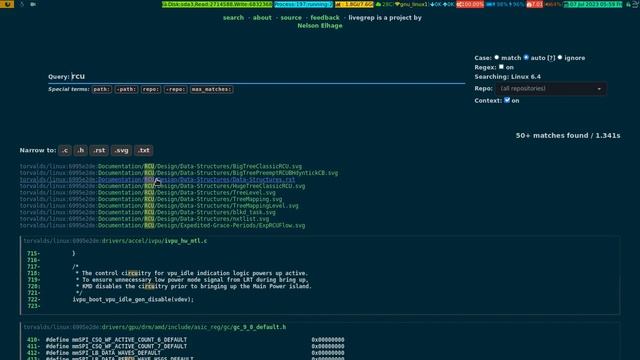
Task: Enable the Regex on checkbox
Action: (501, 67)
